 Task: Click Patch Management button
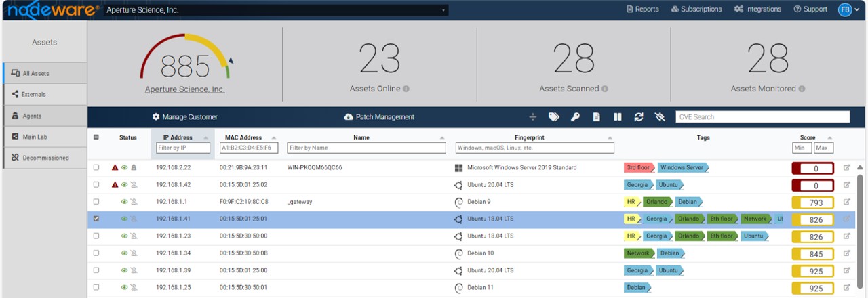379,116
